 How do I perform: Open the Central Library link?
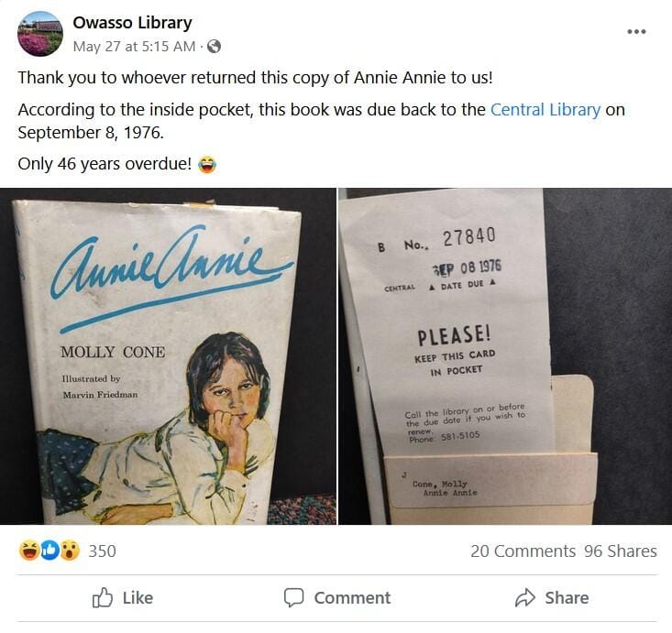(x=545, y=110)
